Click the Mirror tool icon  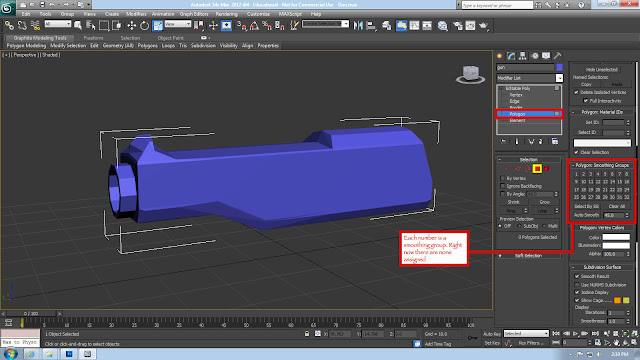click(x=358, y=26)
